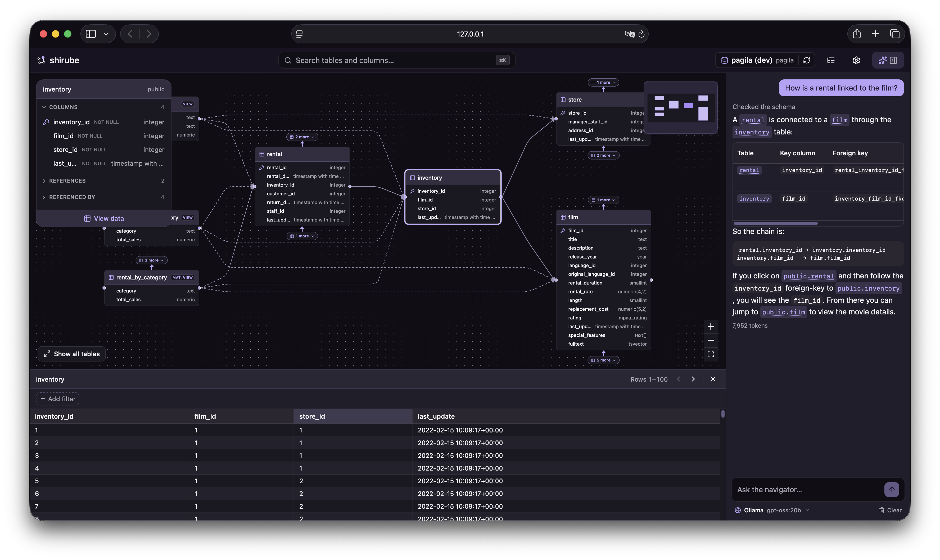
Task: Click View data for inventory
Action: [104, 219]
